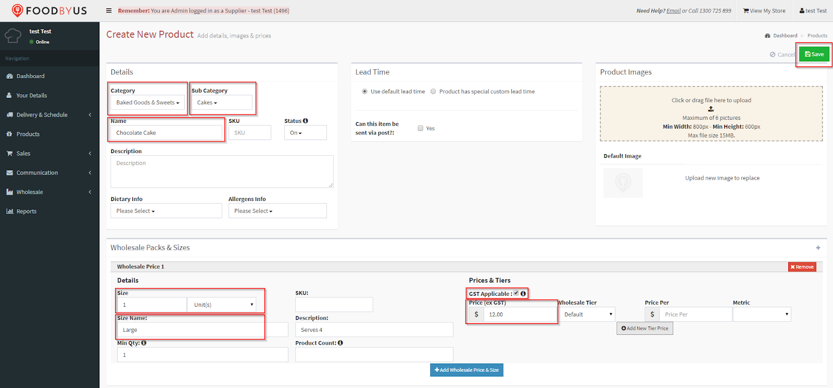Click the red Remove button
This screenshot has width=833, height=388.
click(802, 267)
